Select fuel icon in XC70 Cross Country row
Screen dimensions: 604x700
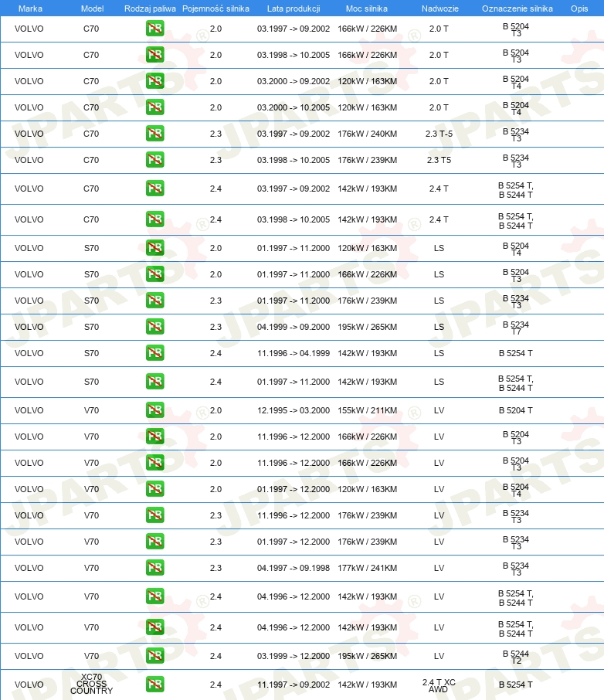pos(155,685)
